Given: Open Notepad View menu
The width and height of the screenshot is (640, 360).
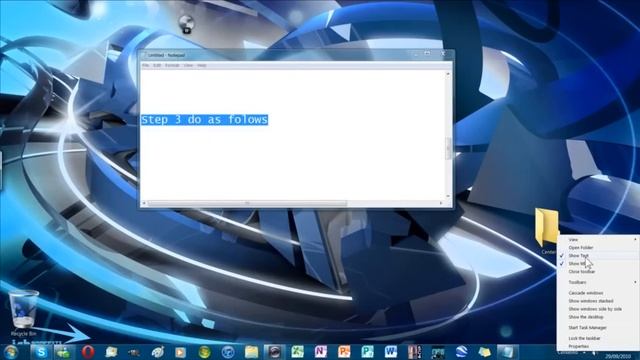Looking at the screenshot, I should pos(188,65).
